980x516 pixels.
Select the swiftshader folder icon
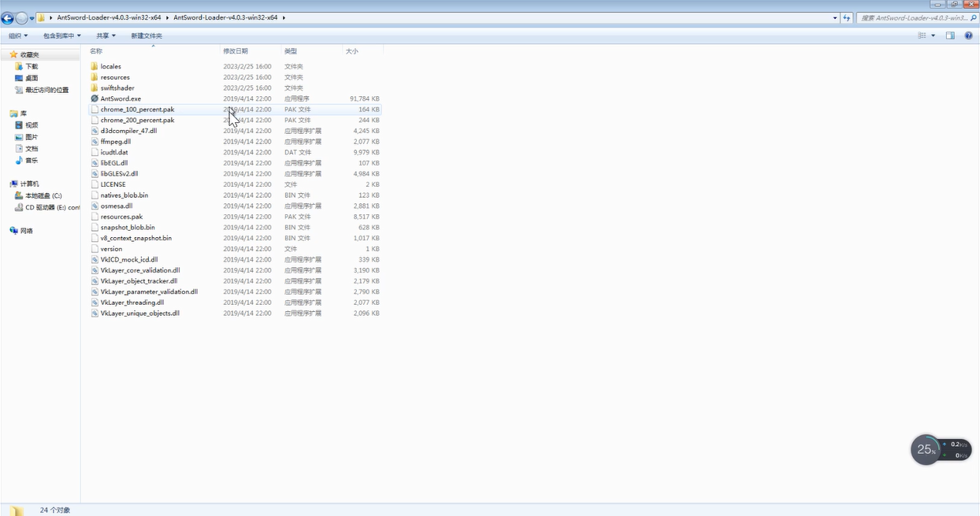tap(95, 88)
